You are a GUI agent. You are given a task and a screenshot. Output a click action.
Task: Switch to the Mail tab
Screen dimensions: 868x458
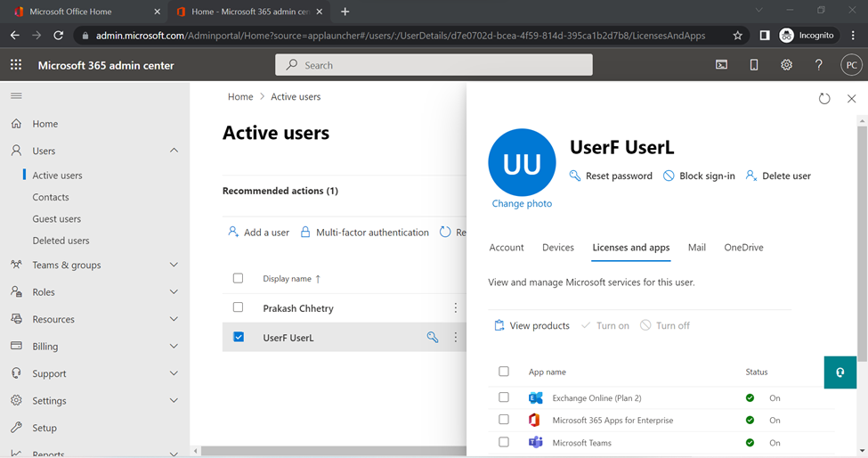pyautogui.click(x=697, y=248)
